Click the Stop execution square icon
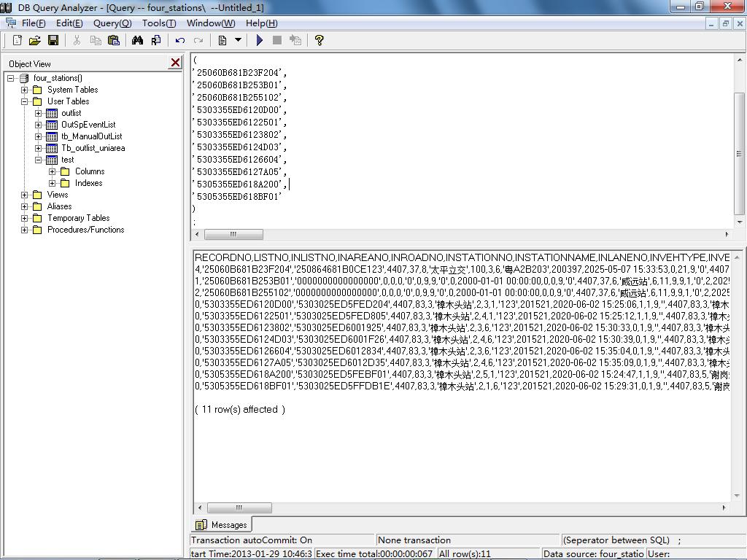The image size is (747, 560). (276, 41)
